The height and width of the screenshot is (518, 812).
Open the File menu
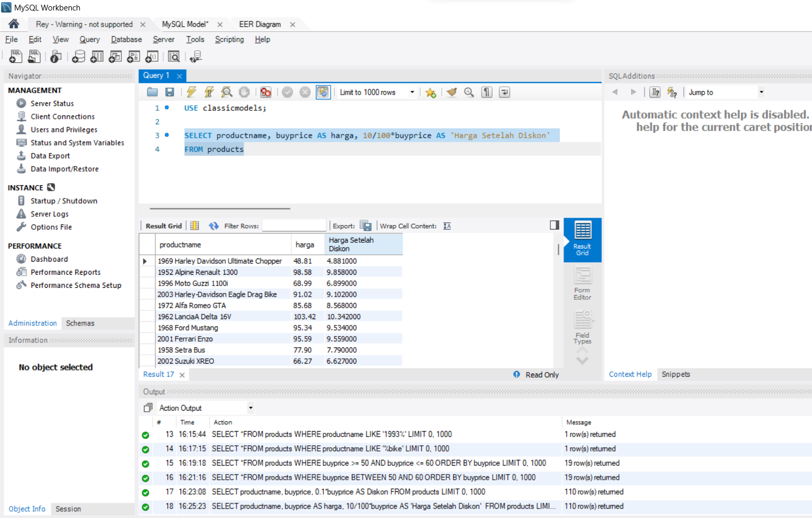coord(12,39)
